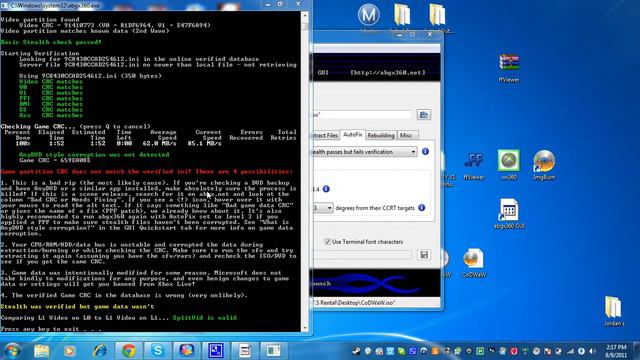Select the Jordan's folder on desktop
640x360 pixels.
[x=613, y=311]
